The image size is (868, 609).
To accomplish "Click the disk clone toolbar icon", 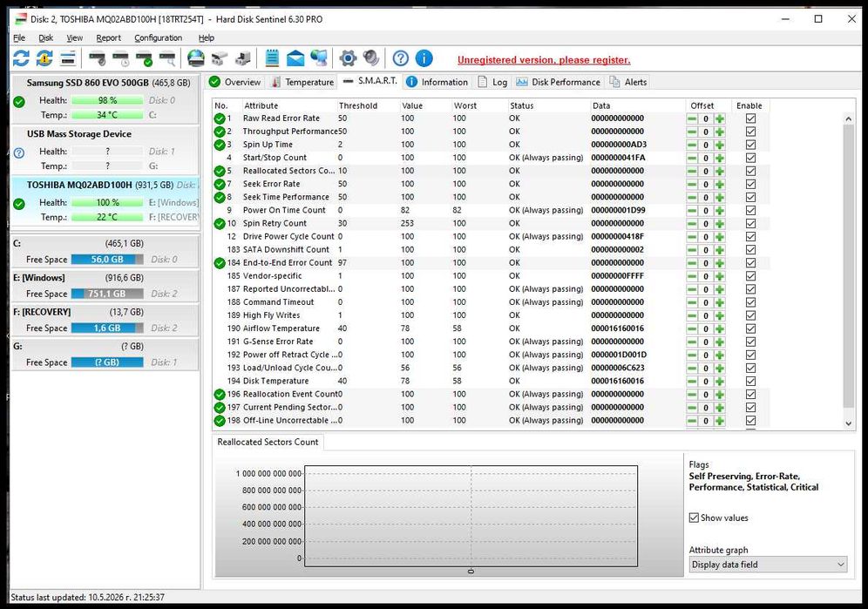I will coord(242,58).
